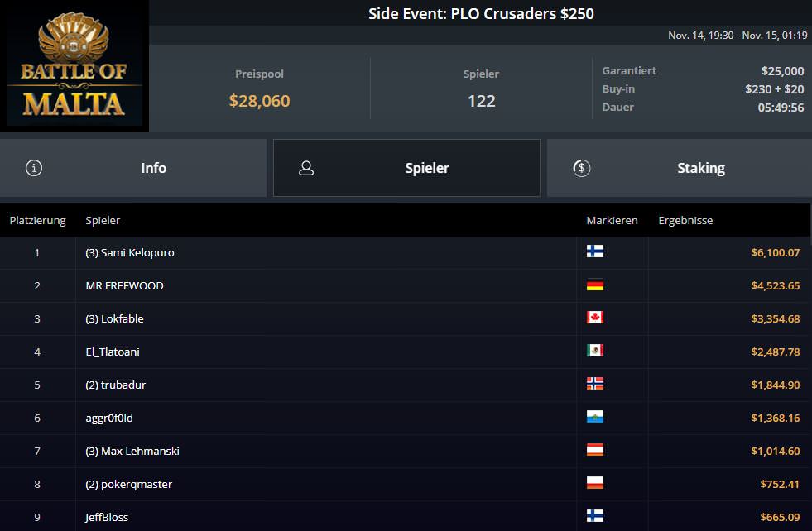This screenshot has width=812, height=531.
Task: Click the Battle of Malta logo
Action: [x=74, y=68]
